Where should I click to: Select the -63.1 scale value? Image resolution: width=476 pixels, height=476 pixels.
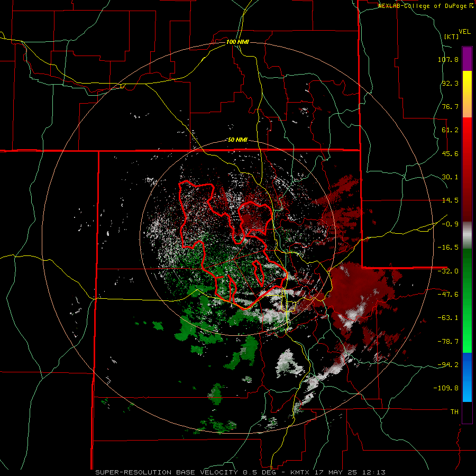(x=448, y=318)
